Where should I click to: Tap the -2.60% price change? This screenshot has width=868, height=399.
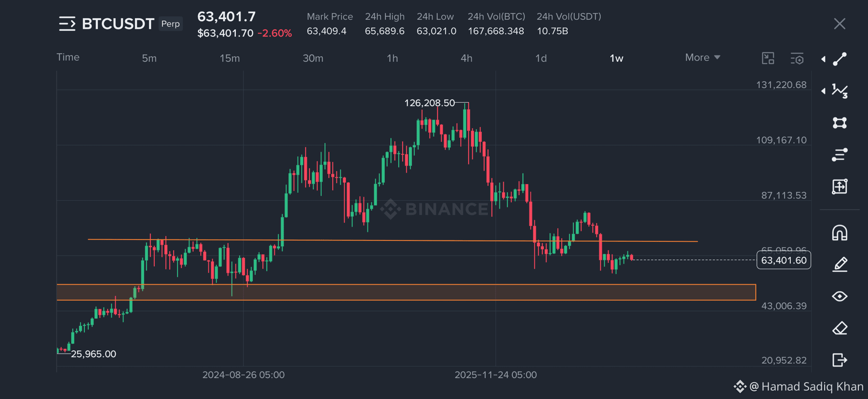point(274,33)
